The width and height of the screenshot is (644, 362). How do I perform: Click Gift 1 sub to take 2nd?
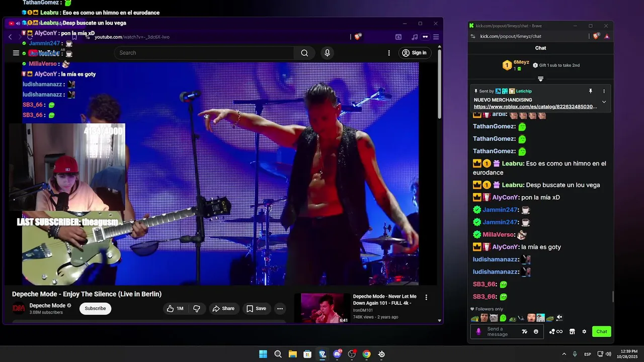pyautogui.click(x=556, y=65)
